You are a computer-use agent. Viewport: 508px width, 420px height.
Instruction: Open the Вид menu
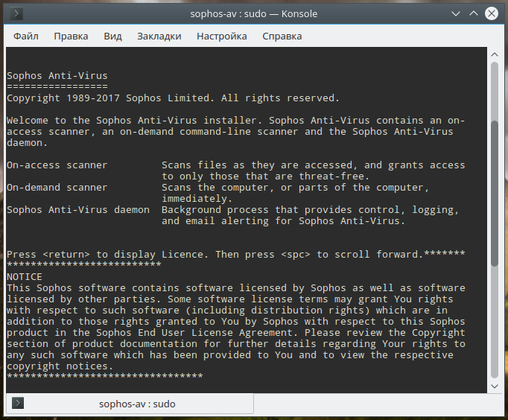[112, 36]
